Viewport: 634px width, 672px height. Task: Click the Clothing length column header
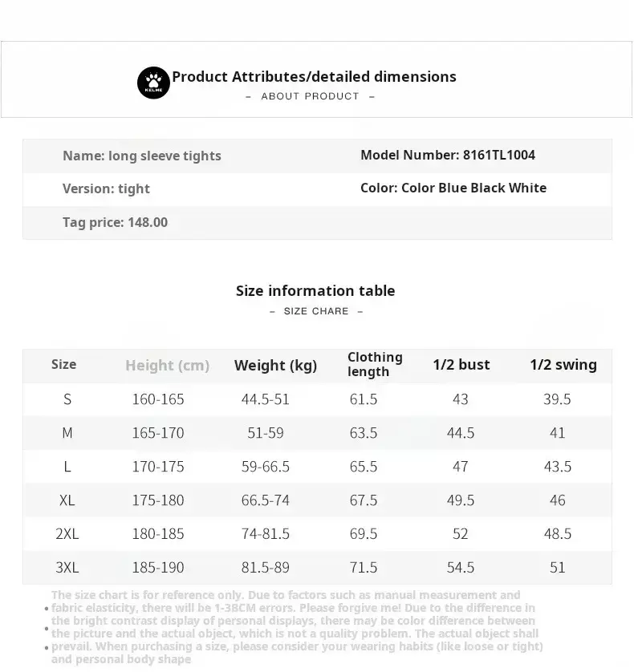[375, 364]
